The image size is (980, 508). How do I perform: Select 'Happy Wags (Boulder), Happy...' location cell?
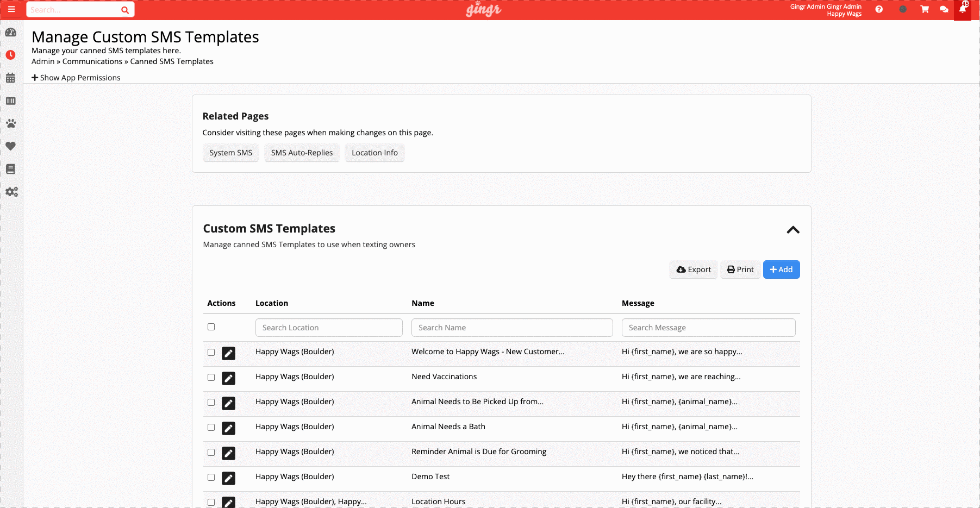pos(311,501)
